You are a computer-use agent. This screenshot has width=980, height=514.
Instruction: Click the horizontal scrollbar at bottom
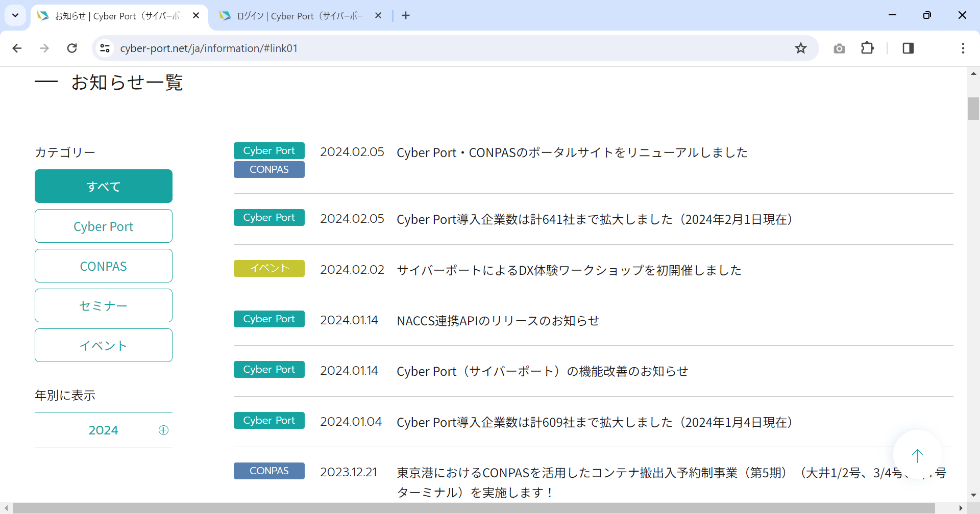(474, 508)
